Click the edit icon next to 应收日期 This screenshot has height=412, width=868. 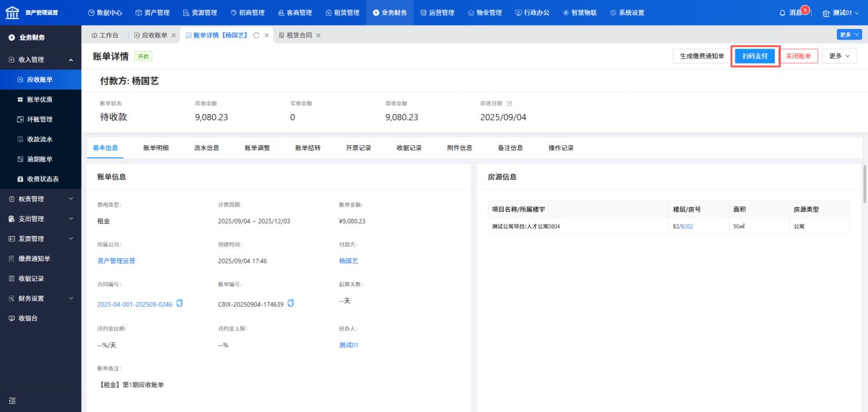(x=510, y=104)
